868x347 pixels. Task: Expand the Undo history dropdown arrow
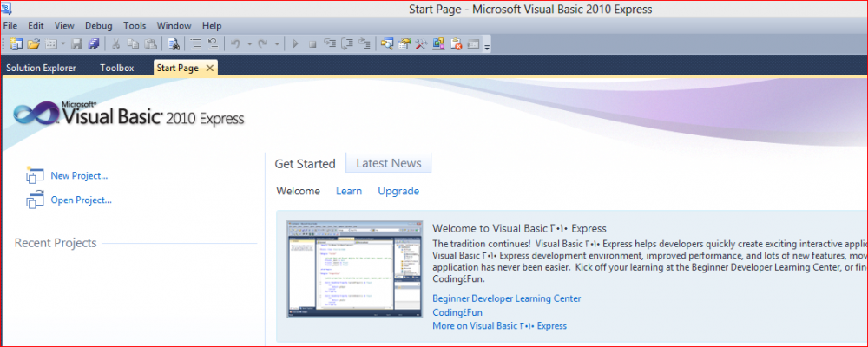pos(249,43)
